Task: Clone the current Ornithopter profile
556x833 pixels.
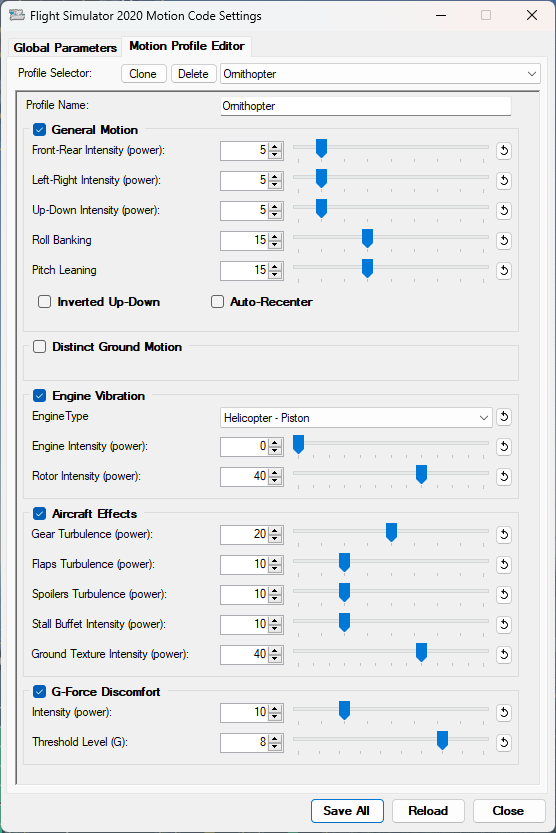Action: tap(143, 74)
